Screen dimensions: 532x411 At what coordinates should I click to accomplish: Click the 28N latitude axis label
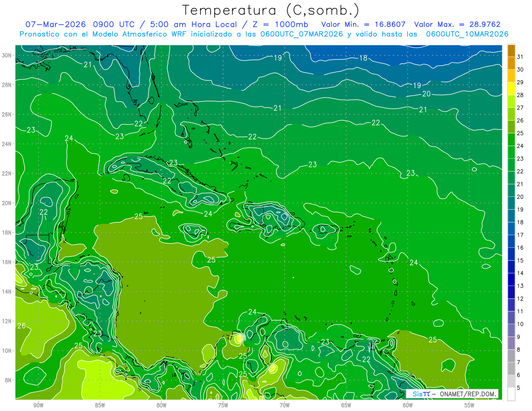point(7,85)
